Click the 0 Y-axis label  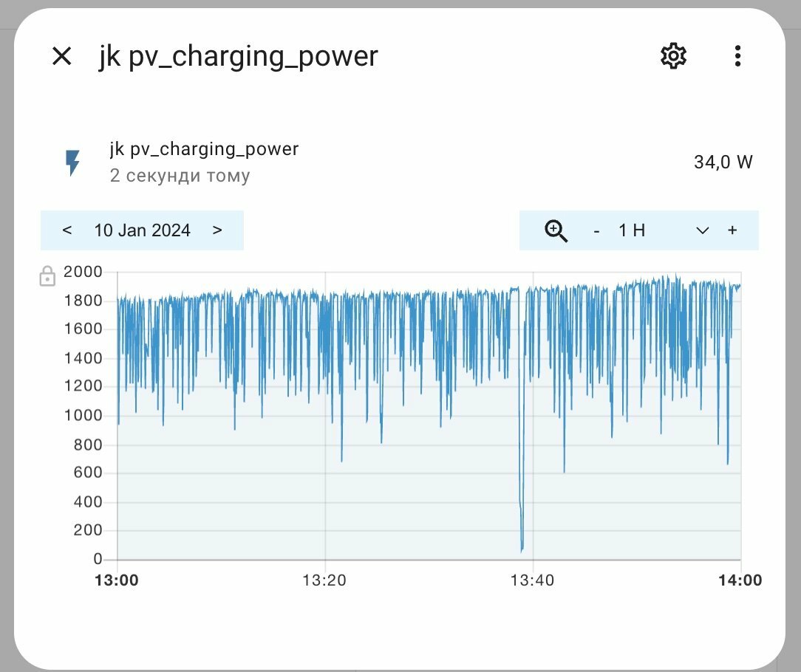98,559
